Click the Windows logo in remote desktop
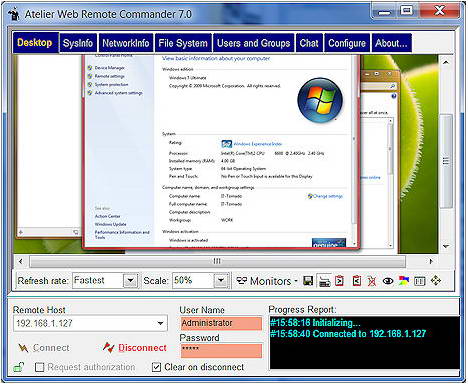 320,100
